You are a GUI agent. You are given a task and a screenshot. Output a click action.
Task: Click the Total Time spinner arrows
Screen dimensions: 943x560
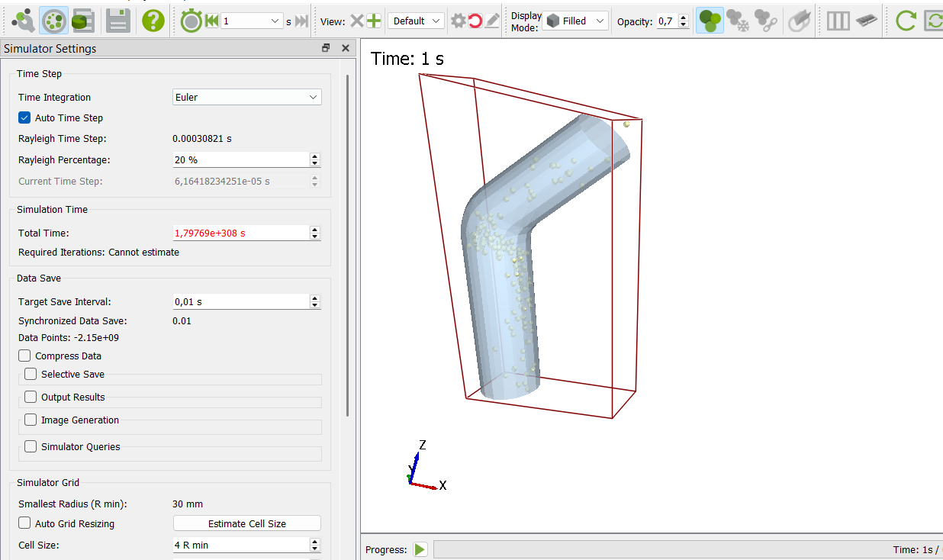(314, 233)
